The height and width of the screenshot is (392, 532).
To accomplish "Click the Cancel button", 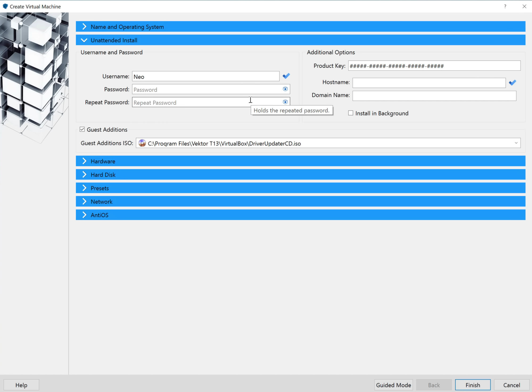I will point(512,385).
